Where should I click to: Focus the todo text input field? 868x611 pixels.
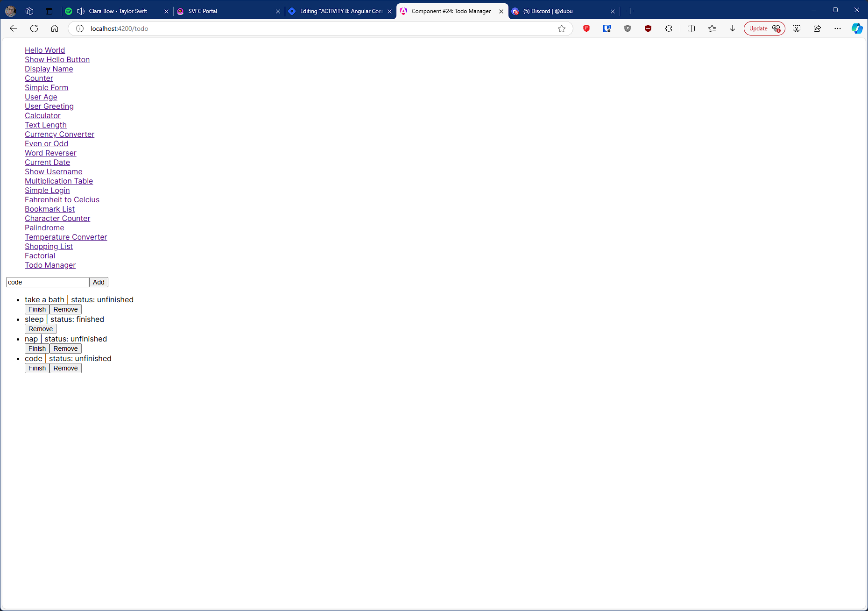click(x=47, y=282)
